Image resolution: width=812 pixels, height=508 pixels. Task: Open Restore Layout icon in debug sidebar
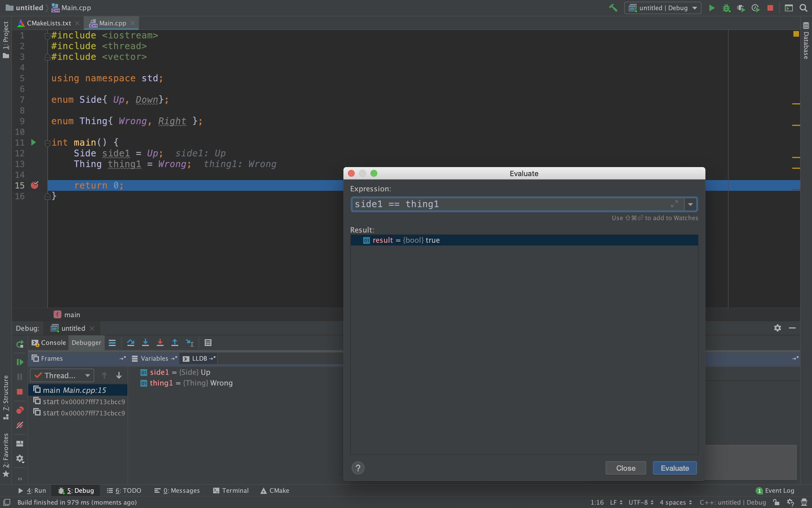tap(20, 443)
